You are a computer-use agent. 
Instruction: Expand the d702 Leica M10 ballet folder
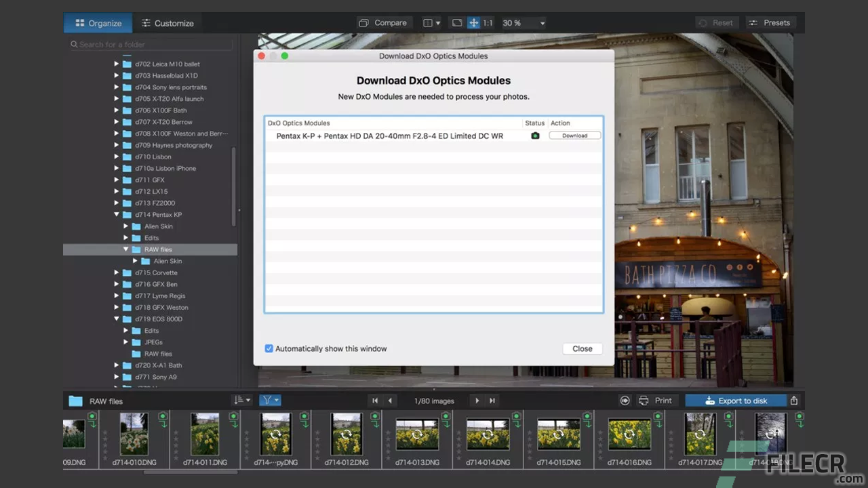coord(117,64)
